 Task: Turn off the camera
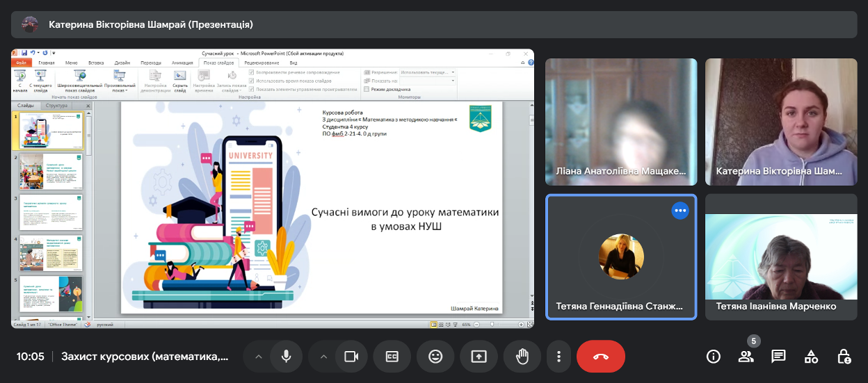pos(351,357)
